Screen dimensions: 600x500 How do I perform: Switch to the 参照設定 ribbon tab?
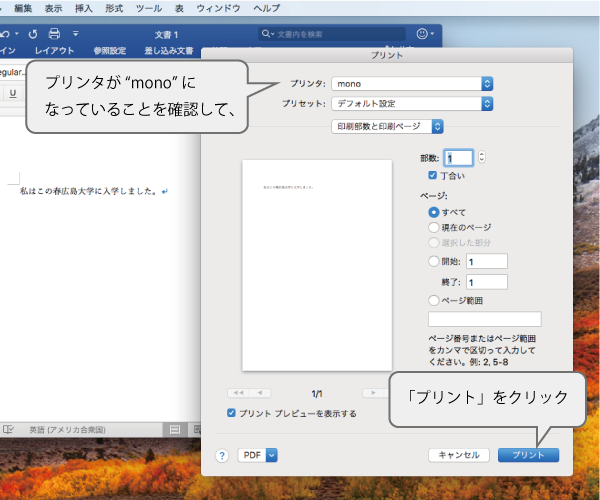(x=110, y=50)
